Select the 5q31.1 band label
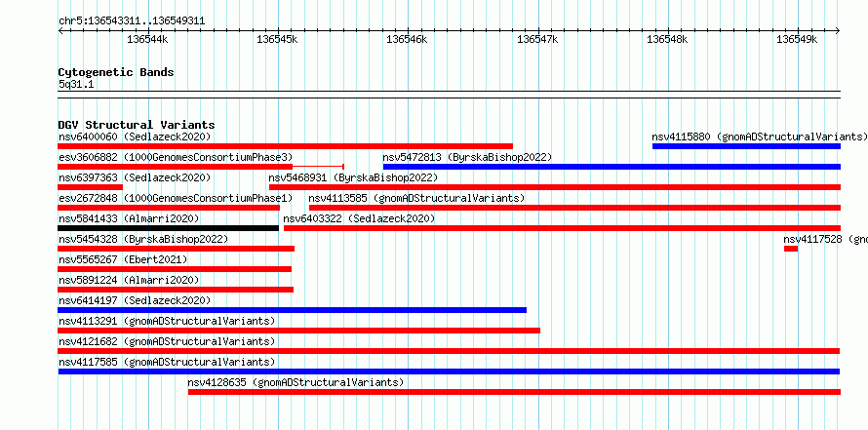Image resolution: width=868 pixels, height=430 pixels. [x=76, y=84]
